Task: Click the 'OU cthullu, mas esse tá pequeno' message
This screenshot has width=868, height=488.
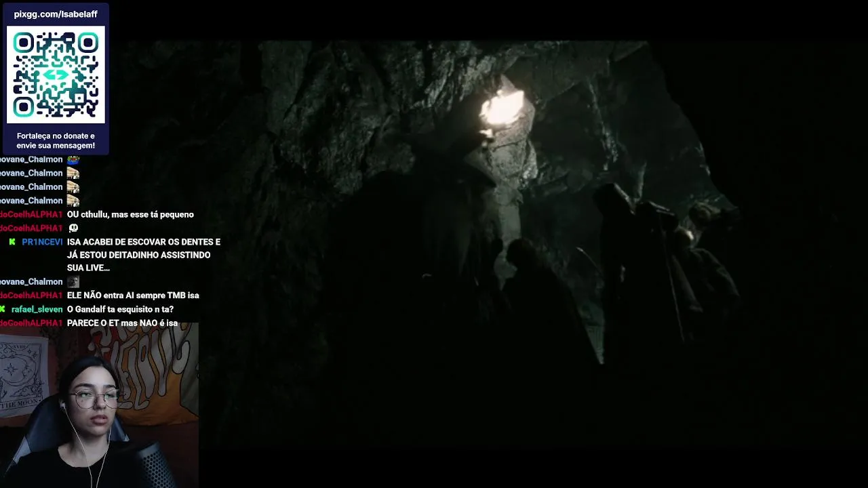Action: coord(130,214)
